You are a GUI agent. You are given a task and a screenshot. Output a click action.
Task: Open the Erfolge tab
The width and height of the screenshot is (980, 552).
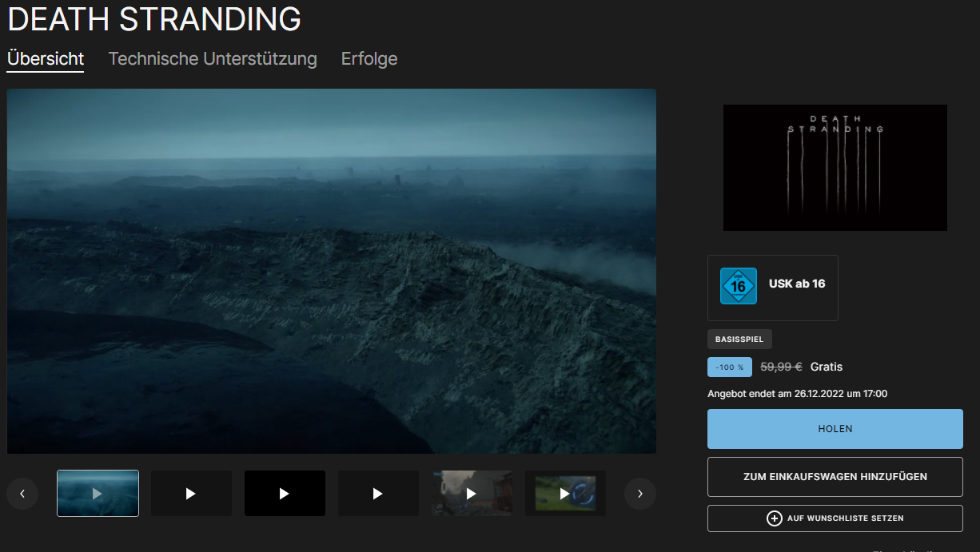tap(369, 59)
